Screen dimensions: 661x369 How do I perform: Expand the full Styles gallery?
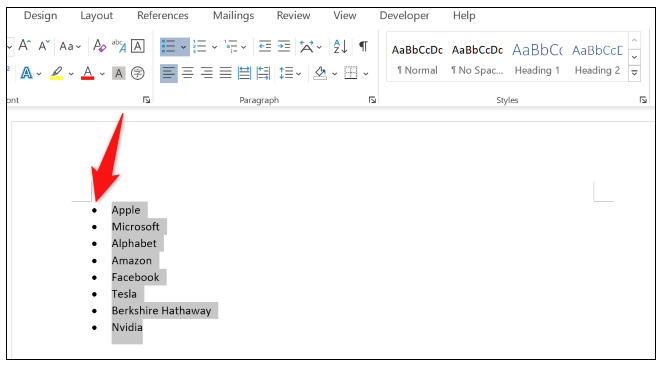pyautogui.click(x=634, y=73)
